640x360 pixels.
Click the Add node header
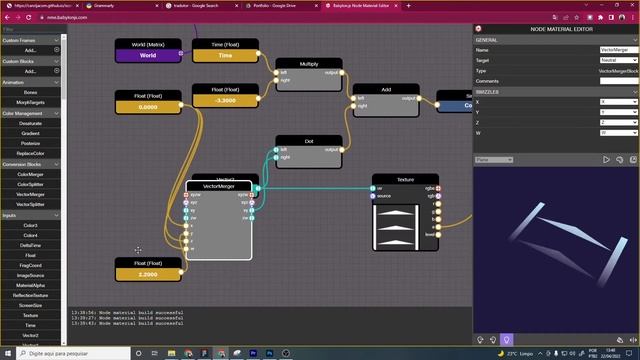pos(386,89)
